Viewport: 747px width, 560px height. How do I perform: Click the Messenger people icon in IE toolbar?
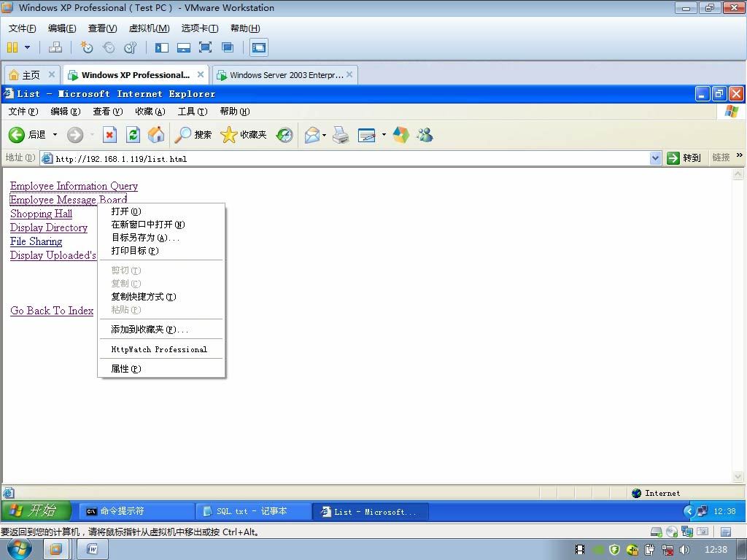click(x=425, y=135)
